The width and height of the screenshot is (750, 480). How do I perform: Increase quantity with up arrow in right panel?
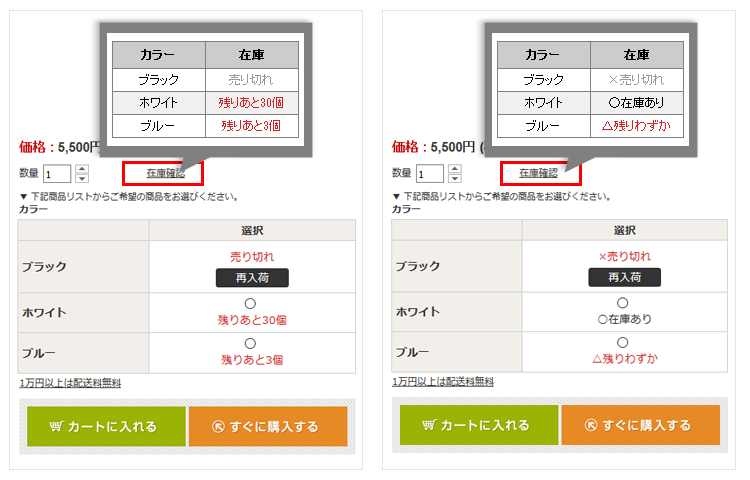(456, 169)
